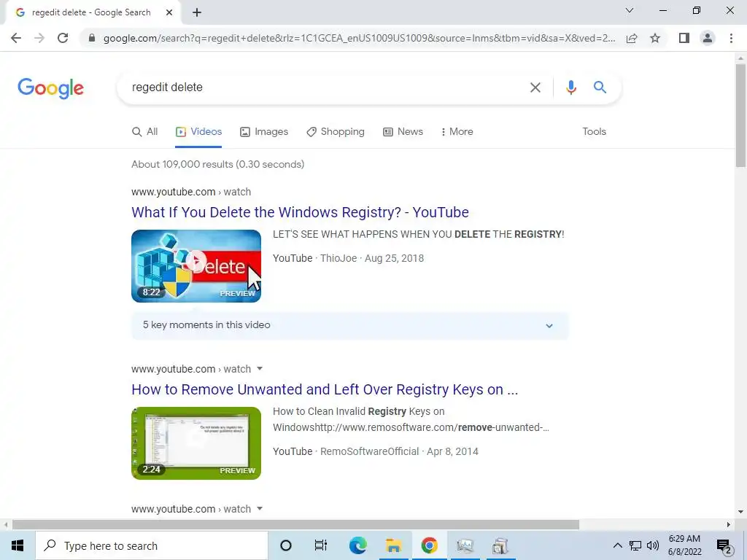Submit the search with the magnifier icon

pyautogui.click(x=600, y=87)
